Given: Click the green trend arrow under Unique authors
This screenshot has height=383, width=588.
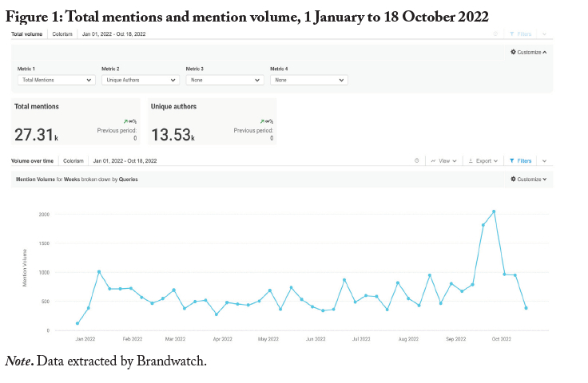Looking at the screenshot, I should point(263,121).
